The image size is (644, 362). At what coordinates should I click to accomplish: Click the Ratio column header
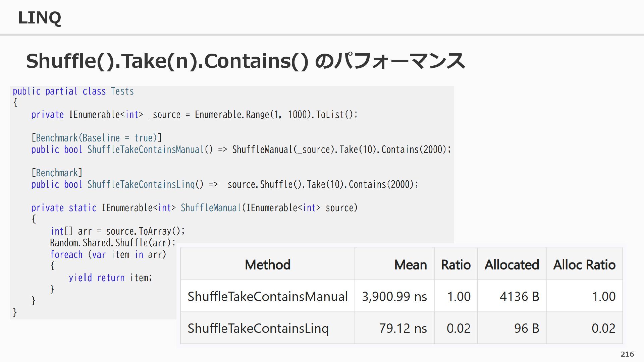tap(455, 265)
